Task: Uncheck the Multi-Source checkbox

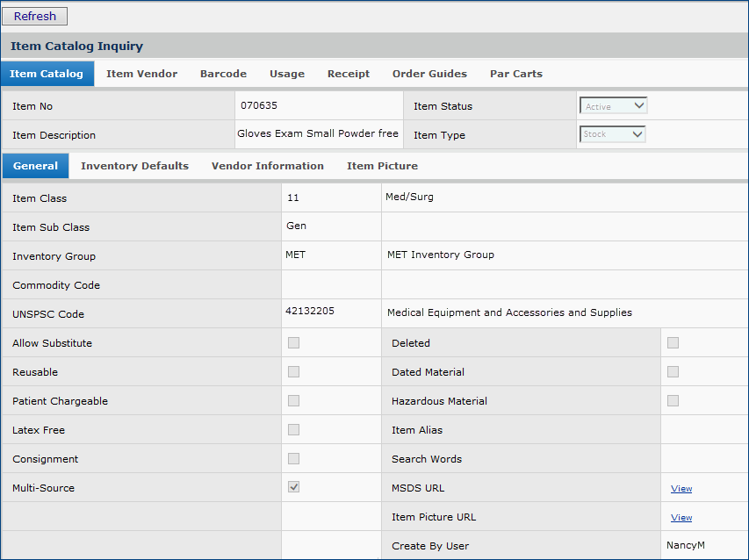Action: pyautogui.click(x=294, y=487)
